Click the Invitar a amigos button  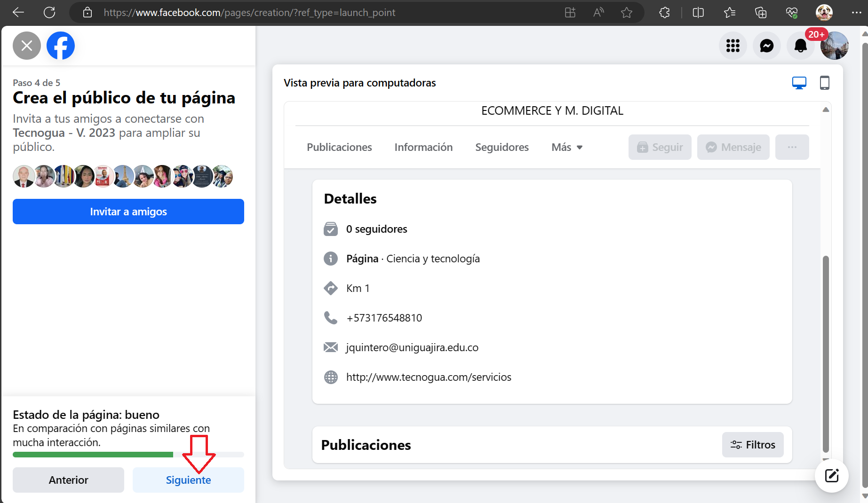pyautogui.click(x=128, y=212)
